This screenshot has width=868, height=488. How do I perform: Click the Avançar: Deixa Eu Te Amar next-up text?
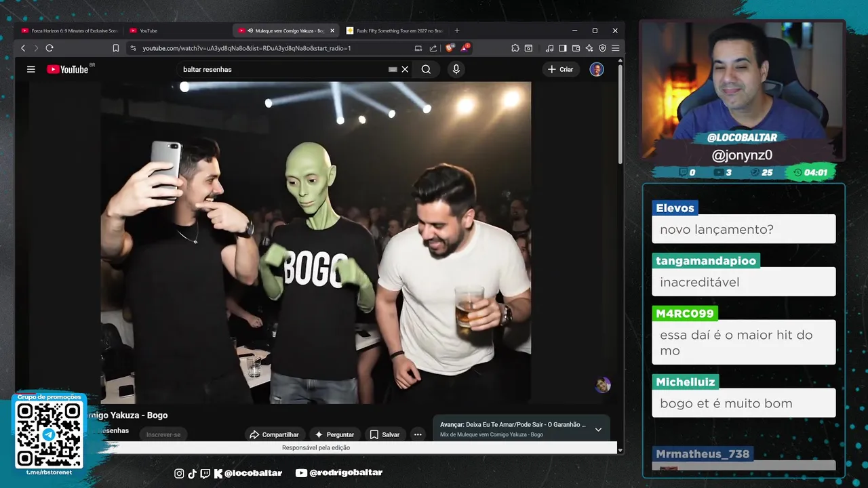[x=513, y=424]
